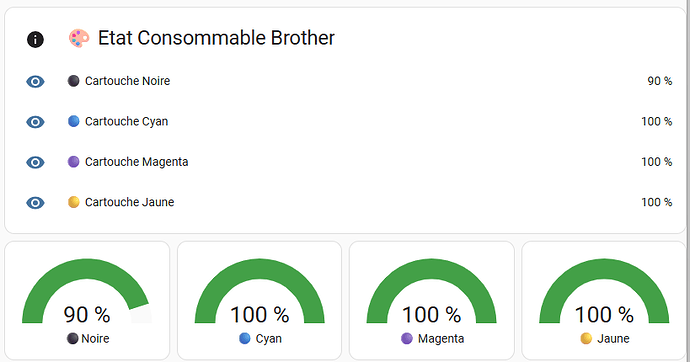Click blue dot beside Cartouche Cyan
The width and height of the screenshot is (690, 362).
click(x=73, y=121)
